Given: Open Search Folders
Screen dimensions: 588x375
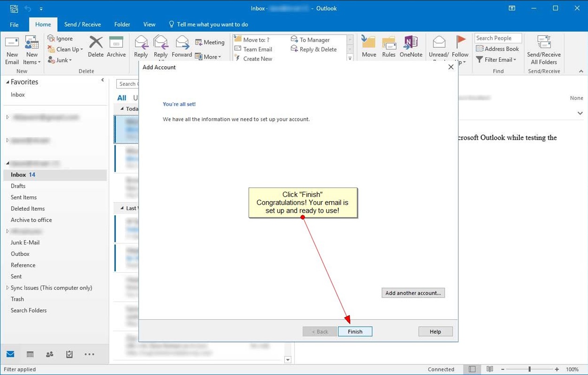Looking at the screenshot, I should [29, 310].
